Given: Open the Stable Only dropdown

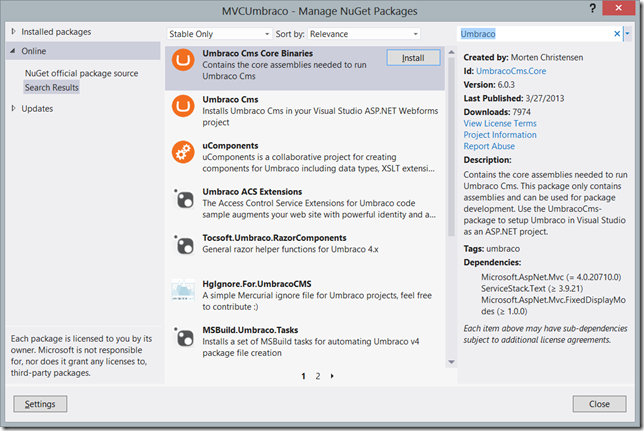Looking at the screenshot, I should pos(219,34).
